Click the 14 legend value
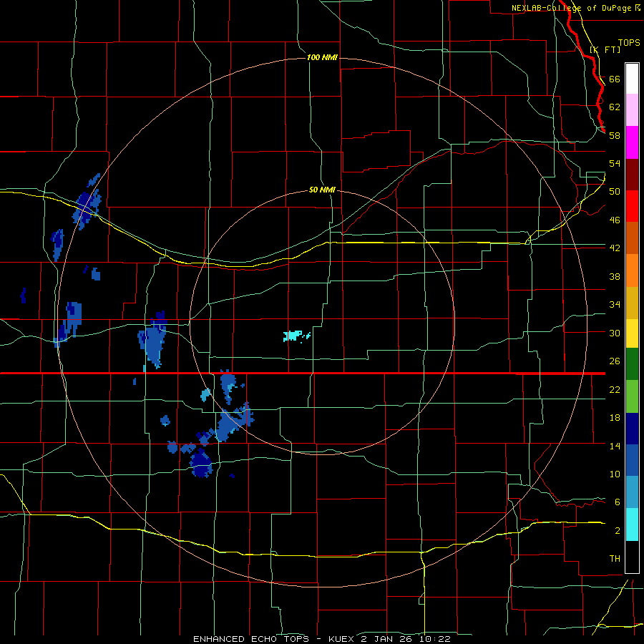The image size is (644, 644). 615,446
